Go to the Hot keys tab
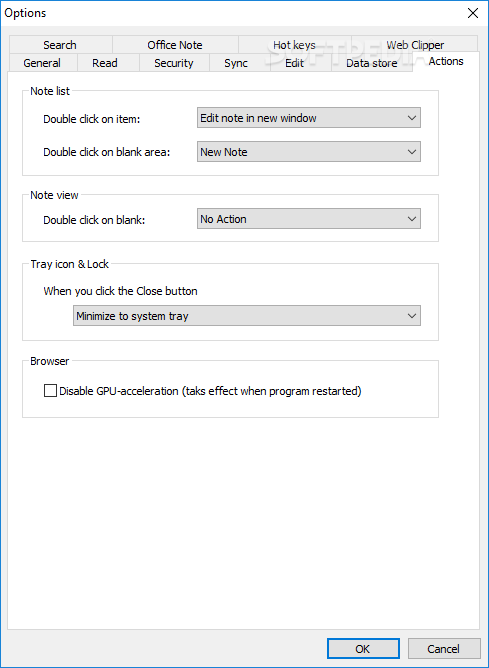The width and height of the screenshot is (489, 668). (x=294, y=45)
